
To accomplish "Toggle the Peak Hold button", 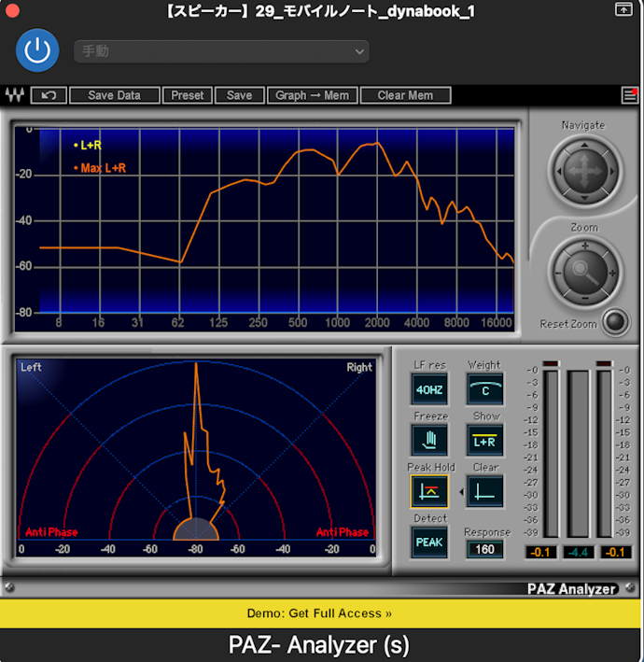I will [x=429, y=491].
